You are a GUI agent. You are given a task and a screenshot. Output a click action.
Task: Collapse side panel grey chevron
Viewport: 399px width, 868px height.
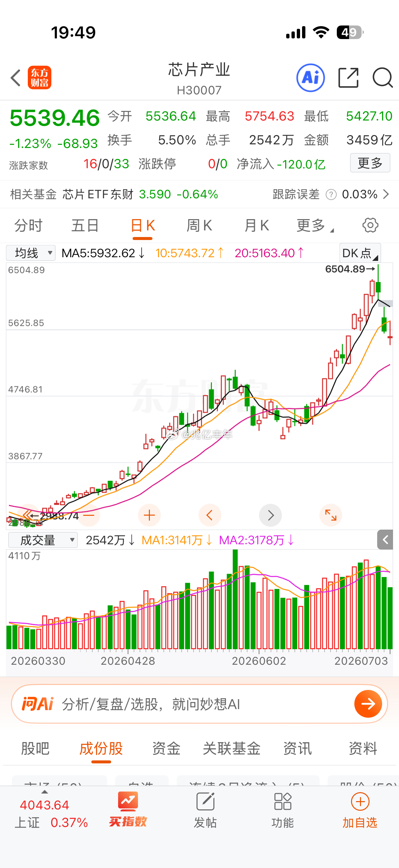(x=385, y=540)
